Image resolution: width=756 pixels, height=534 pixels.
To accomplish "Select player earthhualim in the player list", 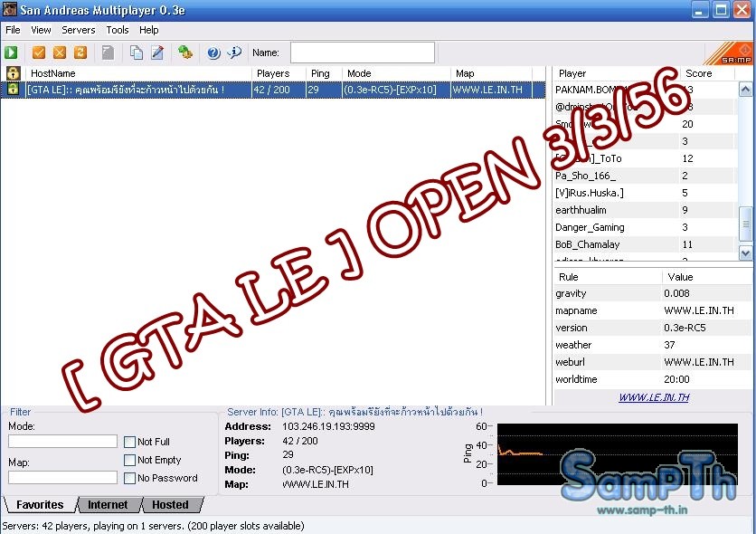I will coord(645,210).
